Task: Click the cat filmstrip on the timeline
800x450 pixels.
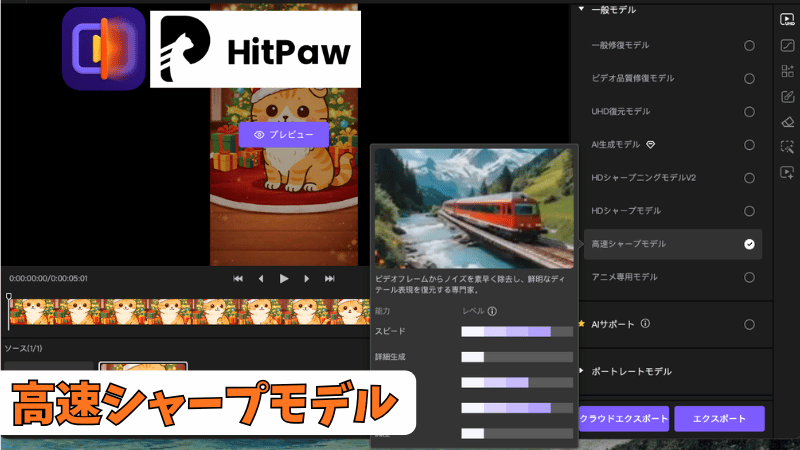Action: [x=190, y=312]
